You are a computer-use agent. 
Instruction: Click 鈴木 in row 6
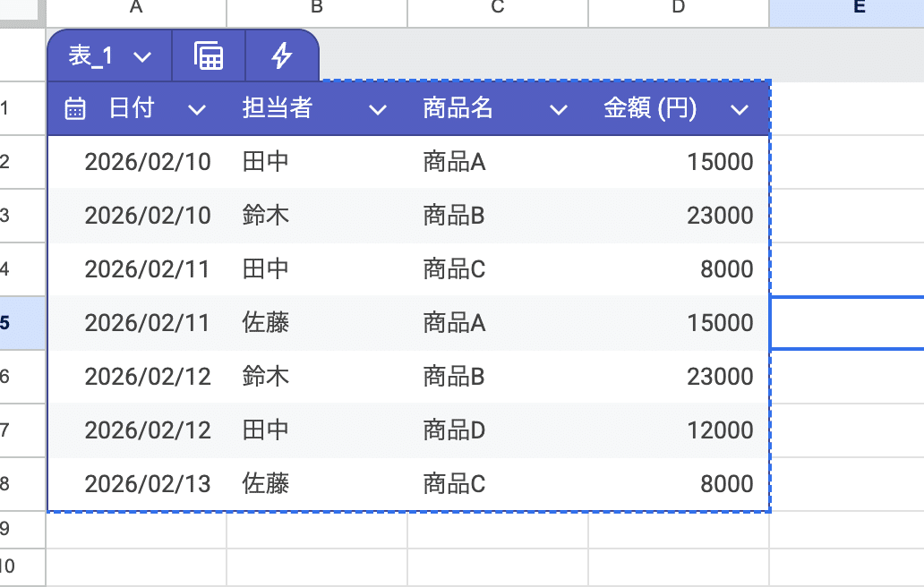[x=265, y=377]
